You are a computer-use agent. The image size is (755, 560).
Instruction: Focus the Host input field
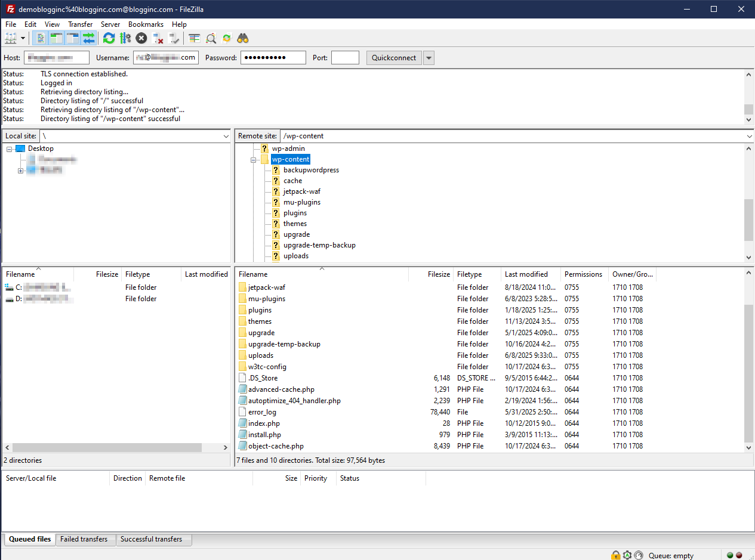(x=57, y=58)
